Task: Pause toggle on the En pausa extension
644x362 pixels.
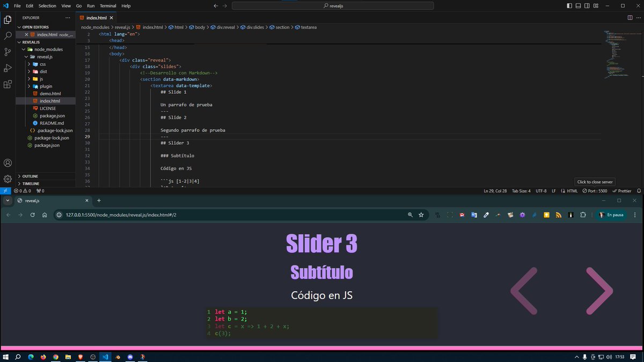Action: point(612,215)
